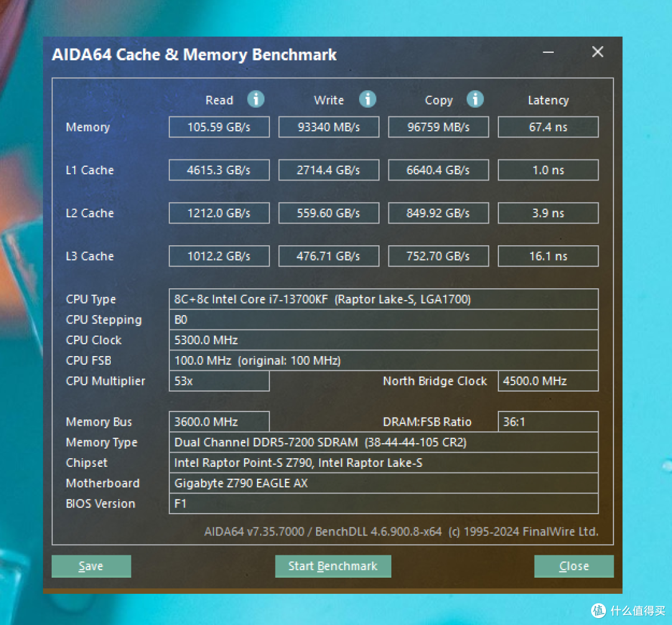
Task: Click North Bridge Clock 4500.0 MHz
Action: click(x=548, y=381)
